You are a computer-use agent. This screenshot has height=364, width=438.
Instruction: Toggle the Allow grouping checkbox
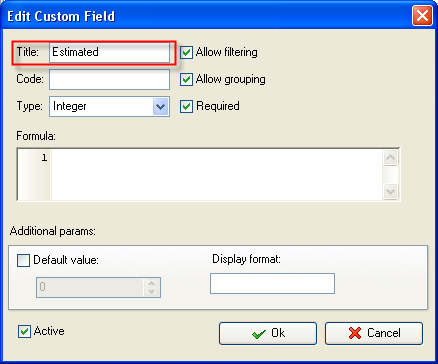[186, 80]
